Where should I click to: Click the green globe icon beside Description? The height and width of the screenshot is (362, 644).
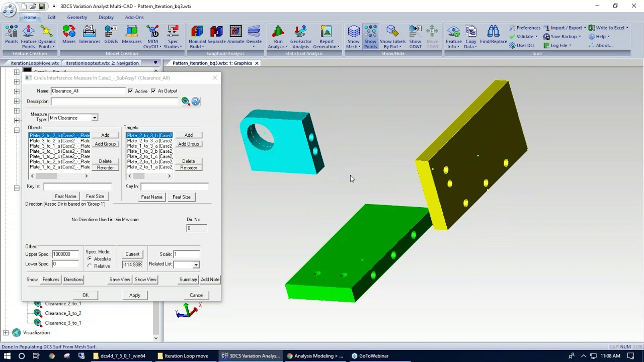186,101
